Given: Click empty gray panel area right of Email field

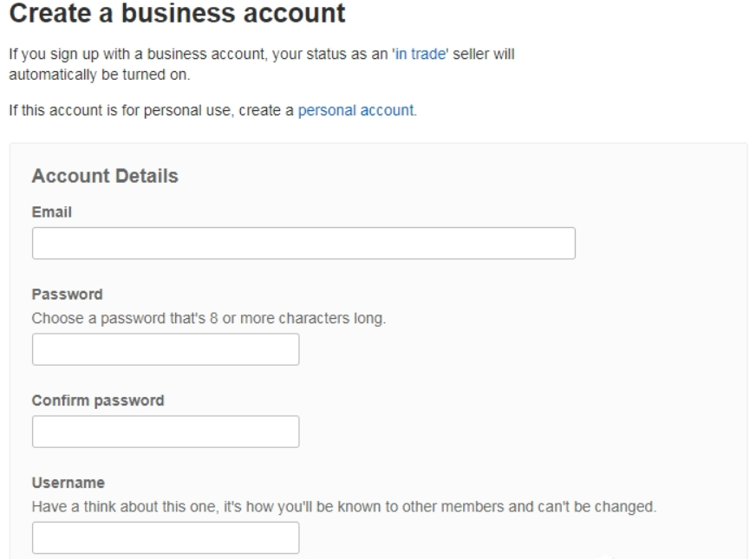Looking at the screenshot, I should pos(659,244).
